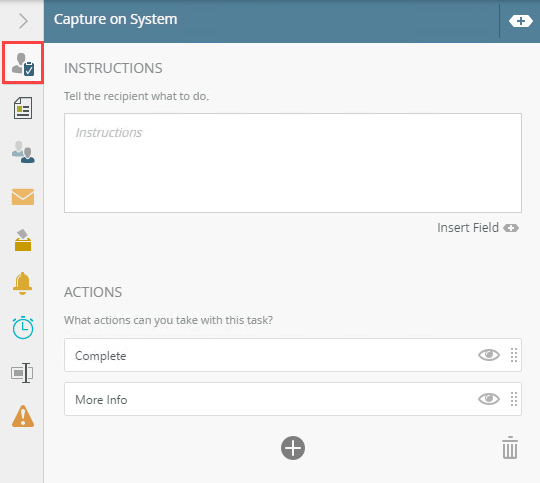
Task: Select the Recipients people icon
Action: pos(23,152)
